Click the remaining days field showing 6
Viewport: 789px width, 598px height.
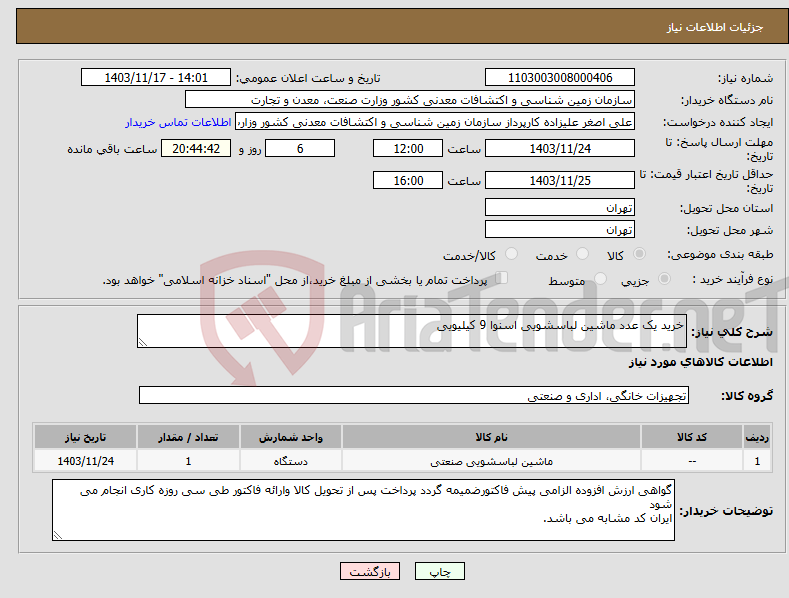[300, 148]
